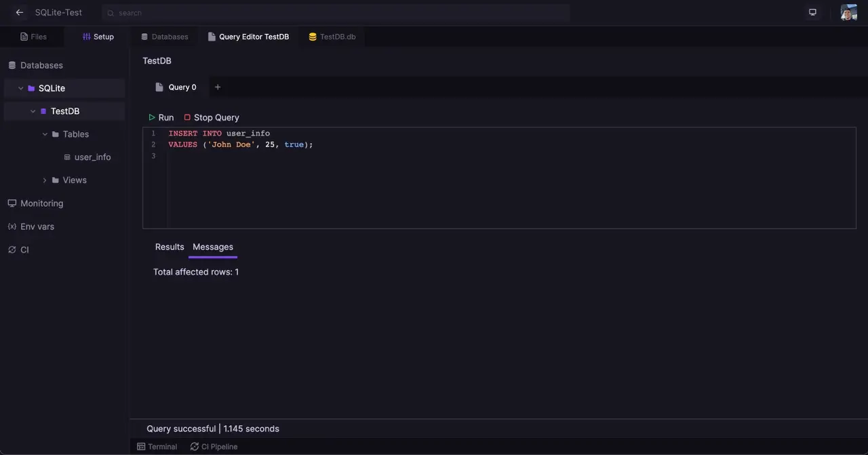Click the monitor icon in top bar
The height and width of the screenshot is (455, 868).
(812, 12)
